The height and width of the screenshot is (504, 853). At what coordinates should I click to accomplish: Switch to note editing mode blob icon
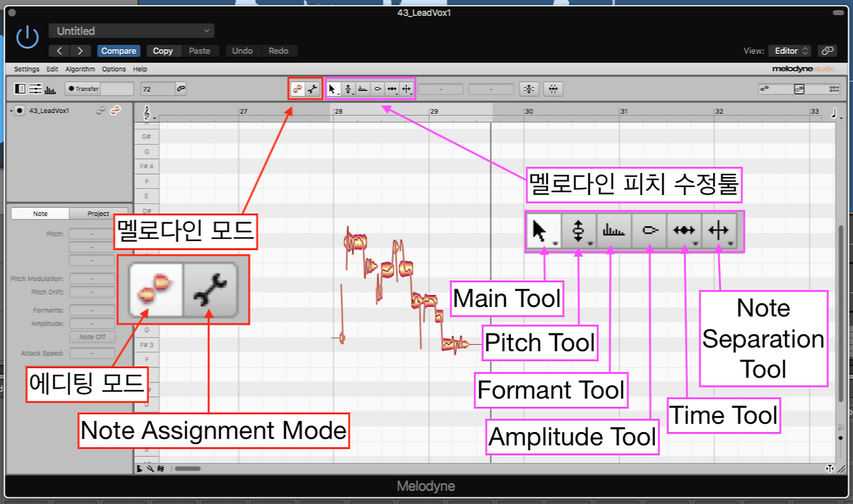298,89
